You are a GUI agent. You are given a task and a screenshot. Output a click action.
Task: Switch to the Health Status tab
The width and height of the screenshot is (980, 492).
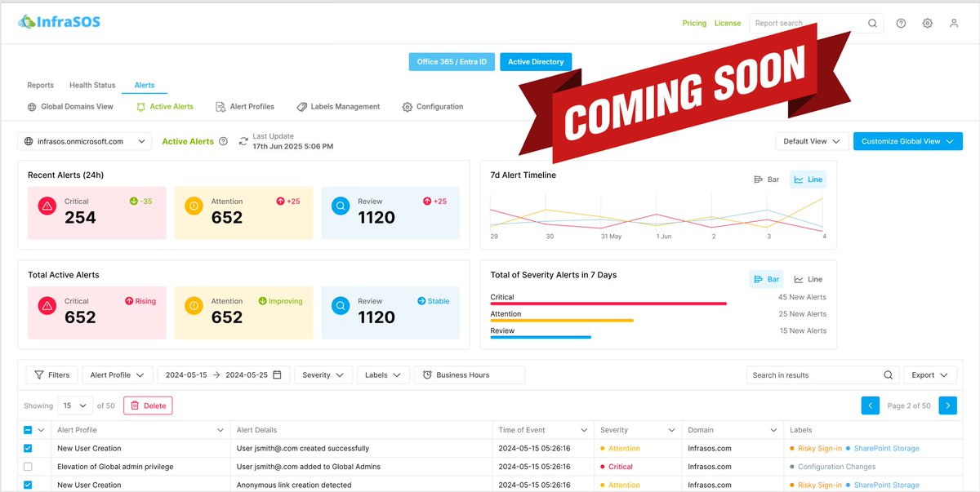coord(92,85)
